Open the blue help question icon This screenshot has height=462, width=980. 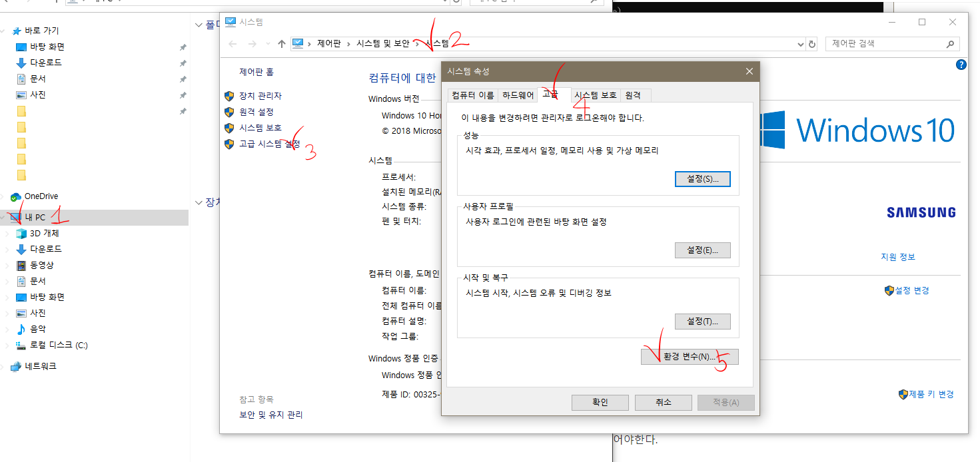961,65
